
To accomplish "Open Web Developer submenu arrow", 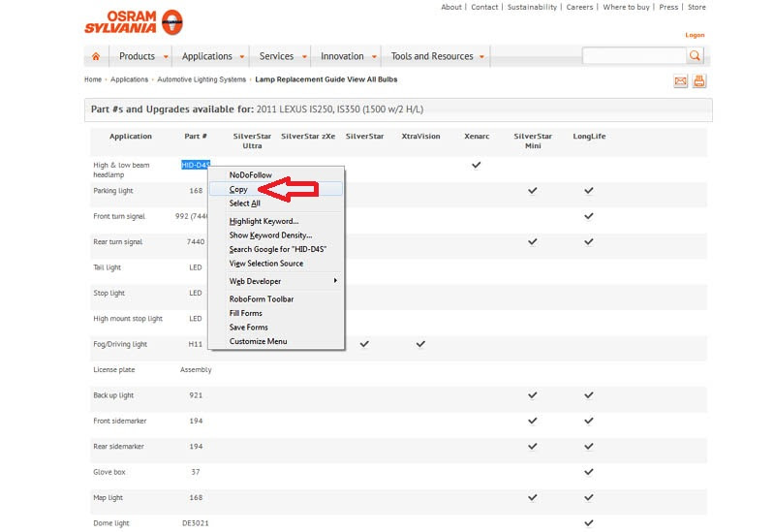I will (335, 280).
